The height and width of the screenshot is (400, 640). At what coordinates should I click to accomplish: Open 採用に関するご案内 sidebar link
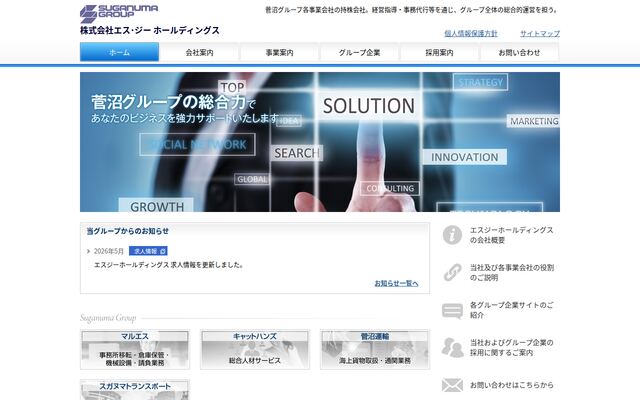[x=511, y=348]
